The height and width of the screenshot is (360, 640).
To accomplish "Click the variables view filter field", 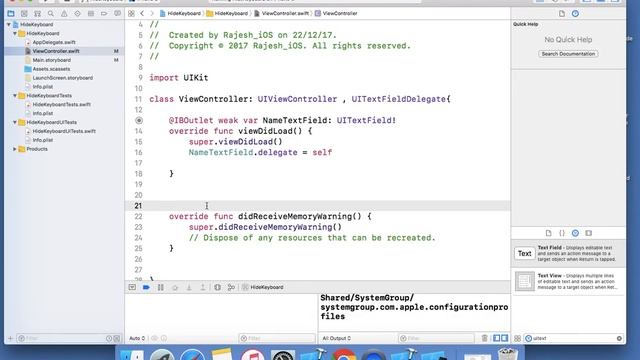I will [277, 338].
